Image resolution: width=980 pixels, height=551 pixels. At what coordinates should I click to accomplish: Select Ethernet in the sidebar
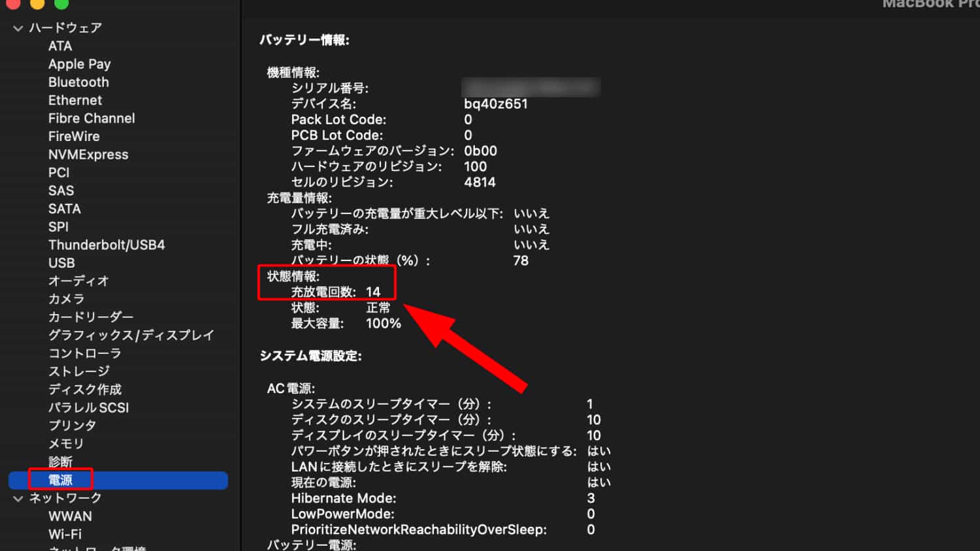tap(75, 100)
